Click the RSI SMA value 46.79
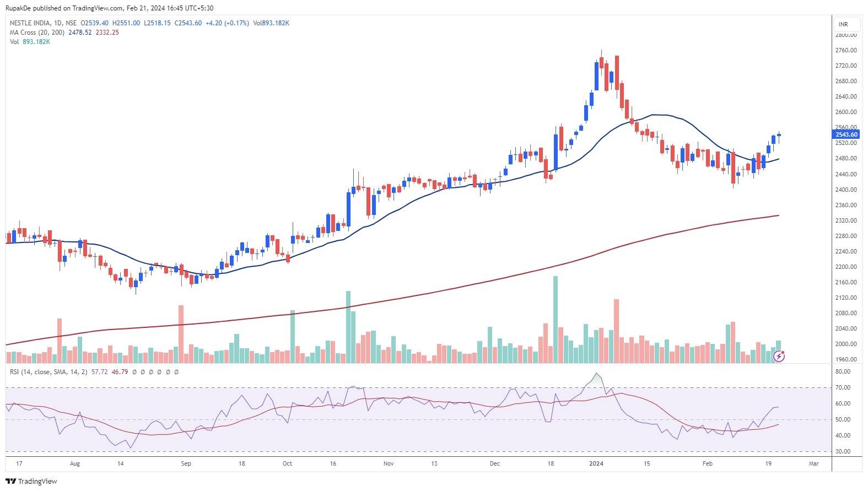 click(x=120, y=372)
